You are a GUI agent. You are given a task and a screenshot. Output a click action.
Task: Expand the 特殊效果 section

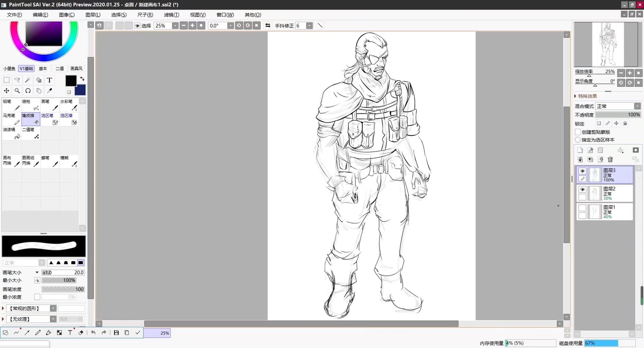[576, 96]
